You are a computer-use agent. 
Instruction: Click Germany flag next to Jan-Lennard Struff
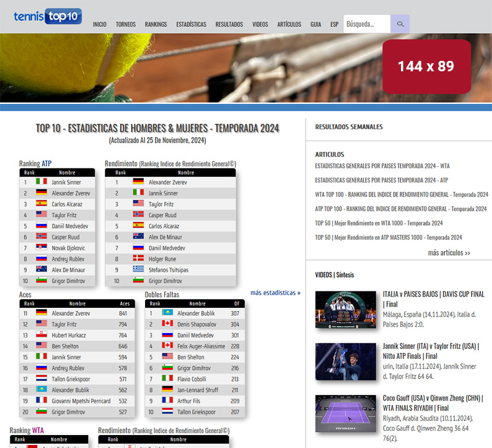(167, 390)
